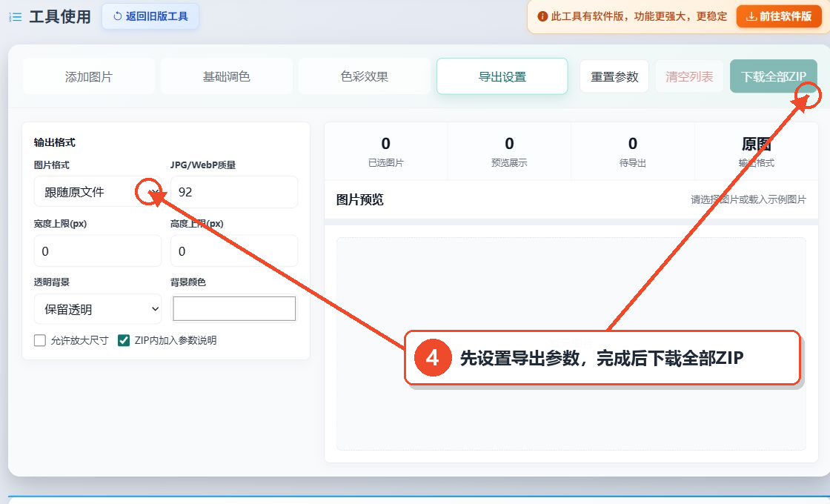The height and width of the screenshot is (504, 830).
Task: Click the 下载全部ZIP button
Action: (x=774, y=76)
